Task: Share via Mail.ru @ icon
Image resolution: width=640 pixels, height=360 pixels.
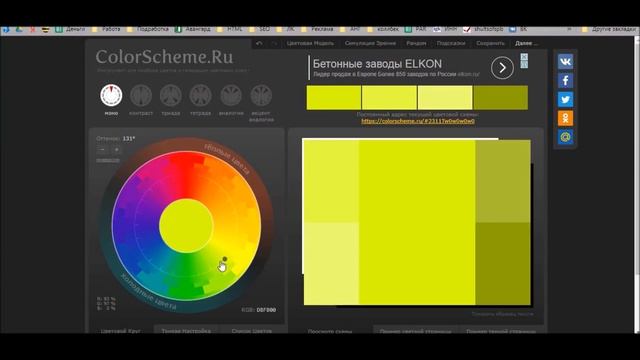Action: 565,137
